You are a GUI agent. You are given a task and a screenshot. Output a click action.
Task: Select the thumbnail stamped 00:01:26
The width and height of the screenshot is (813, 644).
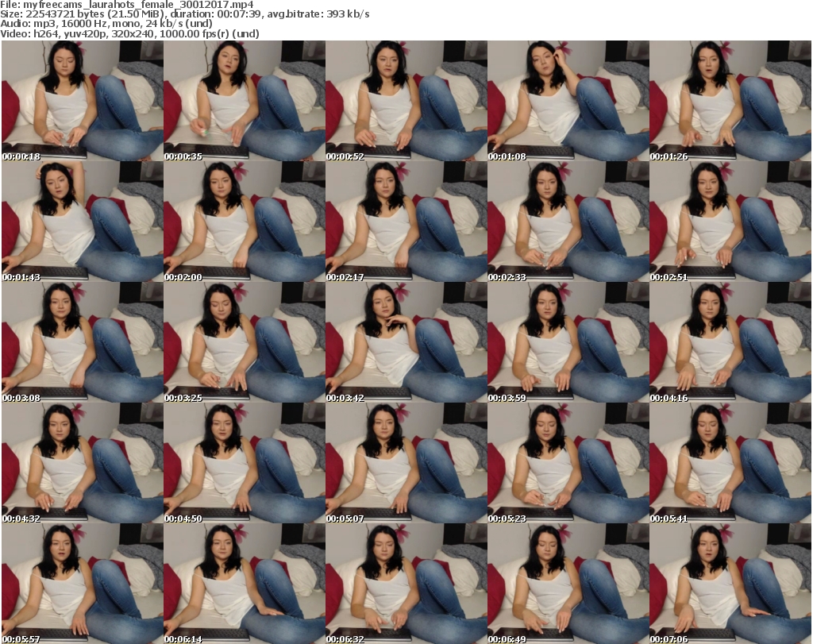pos(730,101)
